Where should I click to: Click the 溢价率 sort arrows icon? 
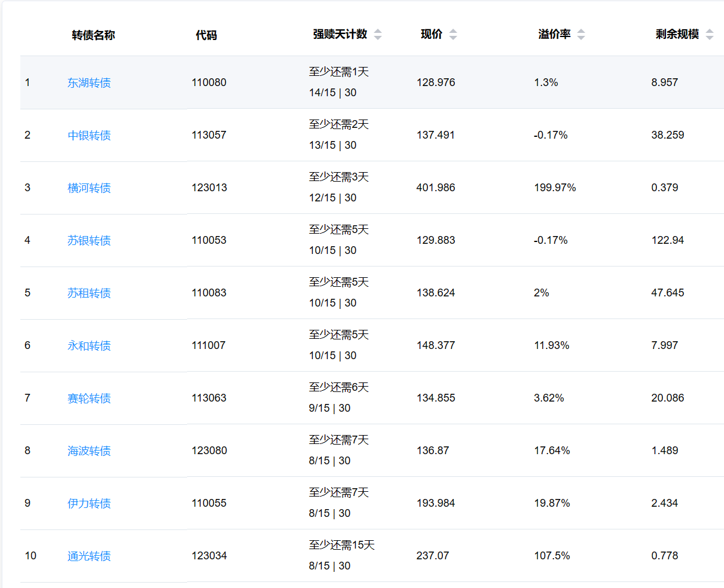coord(581,35)
